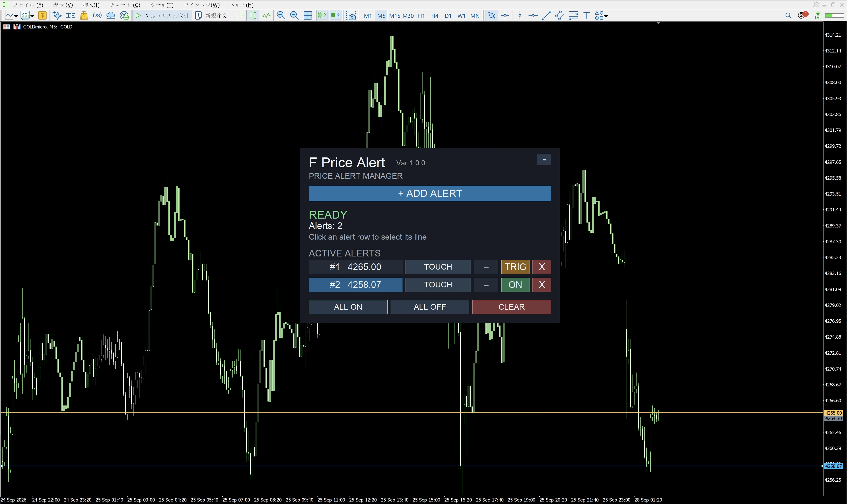
Task: Toggle the ON state for alert #2
Action: coord(515,285)
